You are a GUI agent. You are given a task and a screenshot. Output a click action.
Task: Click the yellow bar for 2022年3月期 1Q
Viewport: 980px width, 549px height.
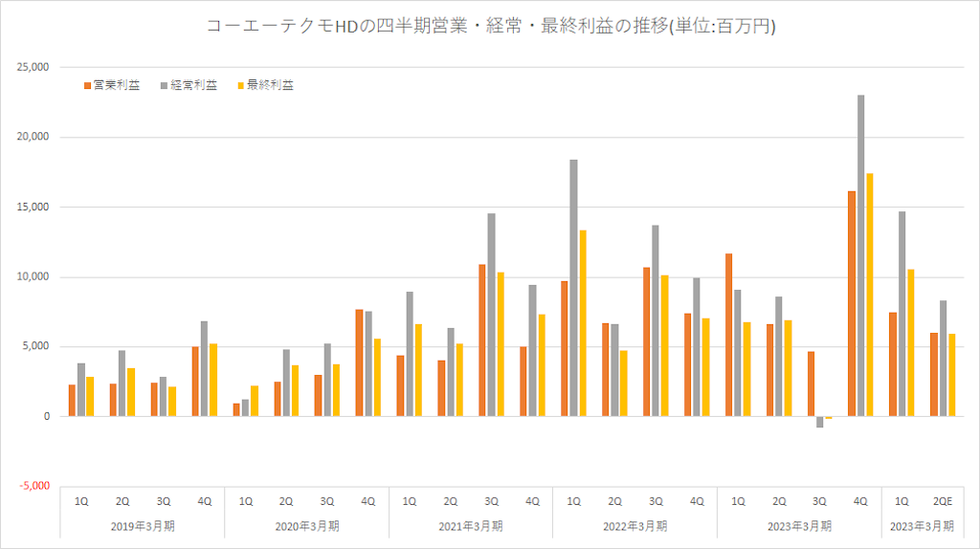(583, 323)
